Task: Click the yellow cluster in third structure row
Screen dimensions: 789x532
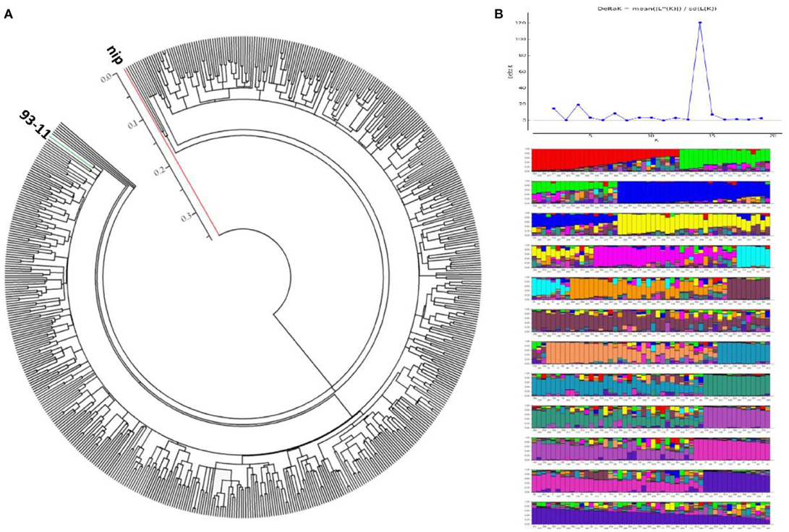Action: (x=693, y=223)
